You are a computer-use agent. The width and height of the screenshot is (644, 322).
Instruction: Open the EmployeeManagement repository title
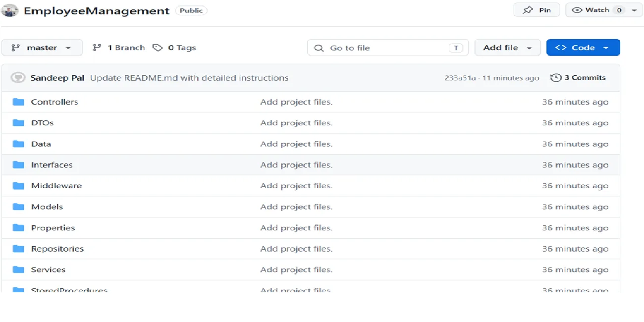click(x=97, y=11)
